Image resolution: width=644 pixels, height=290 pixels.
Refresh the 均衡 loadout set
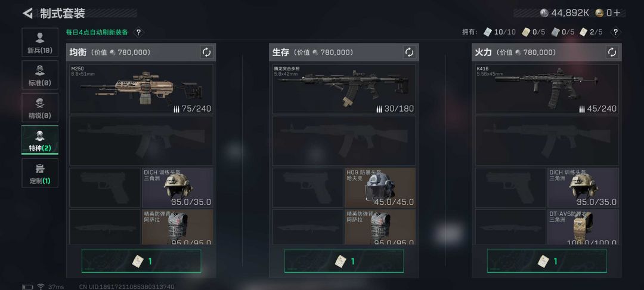coord(206,52)
